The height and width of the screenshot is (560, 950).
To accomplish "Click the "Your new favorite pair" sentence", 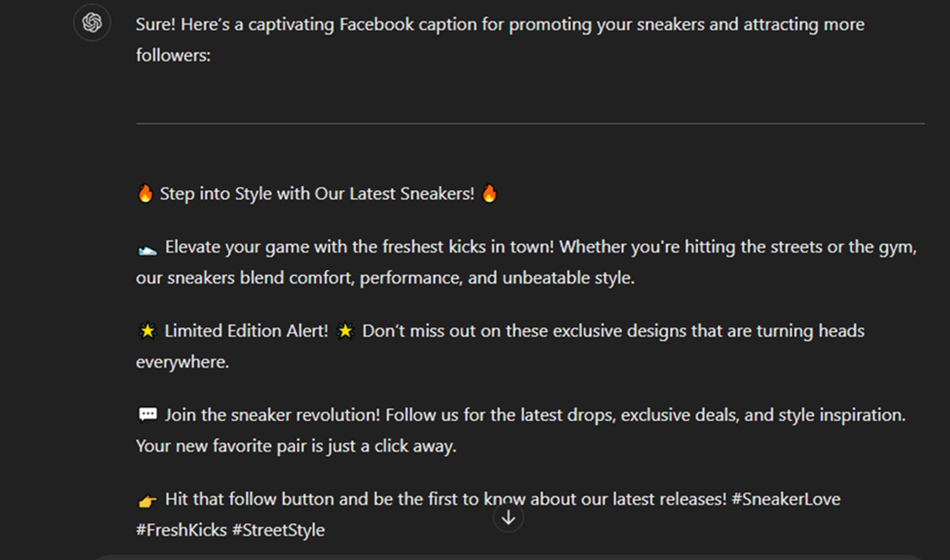I will click(x=296, y=446).
